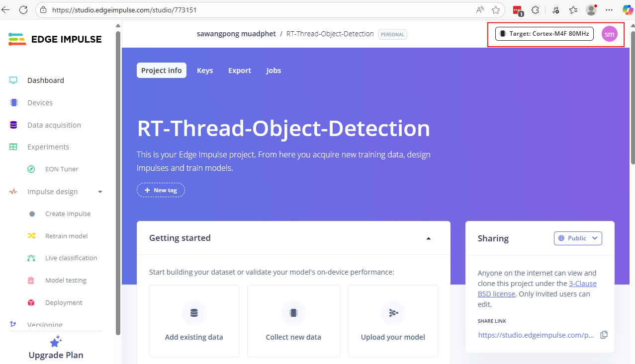Click the EON Tuner compass icon
The height and width of the screenshot is (364, 635).
31,169
